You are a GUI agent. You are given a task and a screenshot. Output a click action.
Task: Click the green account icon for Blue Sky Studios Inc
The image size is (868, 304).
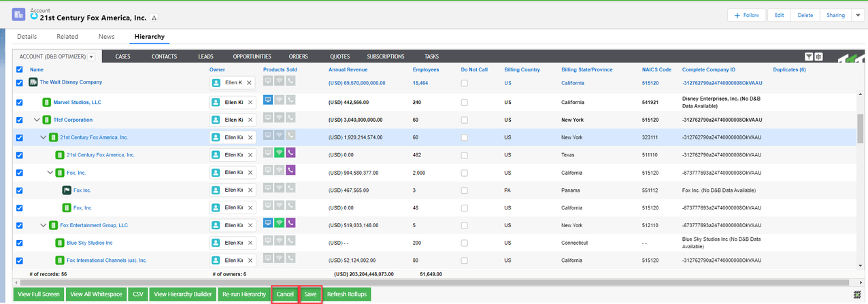(x=60, y=243)
